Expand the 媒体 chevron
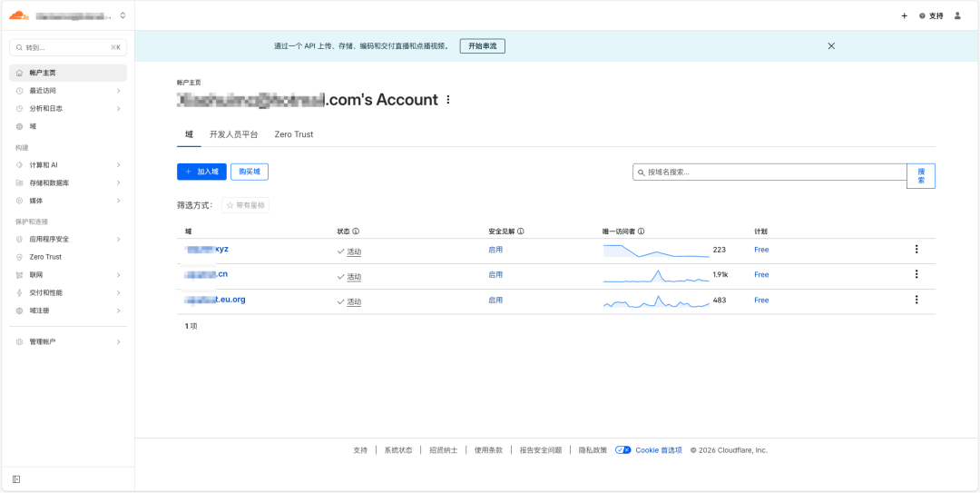The width and height of the screenshot is (980, 493). click(118, 201)
